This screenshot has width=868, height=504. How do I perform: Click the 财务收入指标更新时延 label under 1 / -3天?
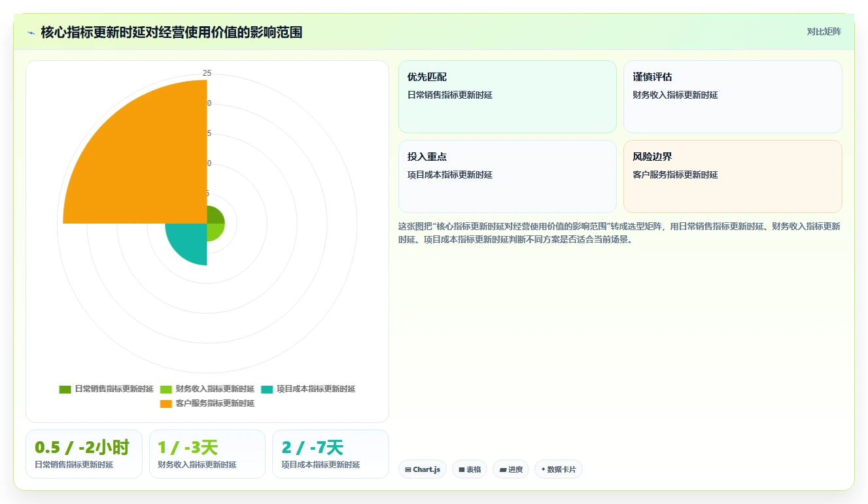[197, 465]
